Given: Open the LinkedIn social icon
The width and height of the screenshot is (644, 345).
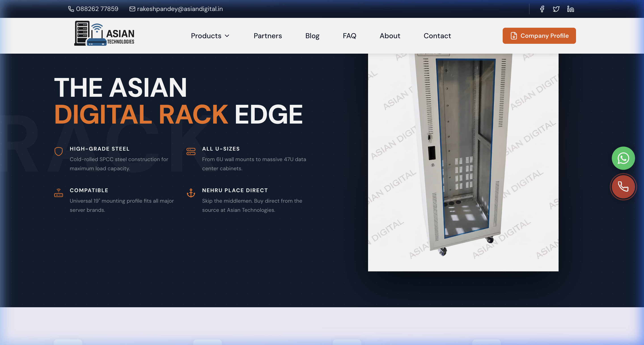Looking at the screenshot, I should 570,9.
